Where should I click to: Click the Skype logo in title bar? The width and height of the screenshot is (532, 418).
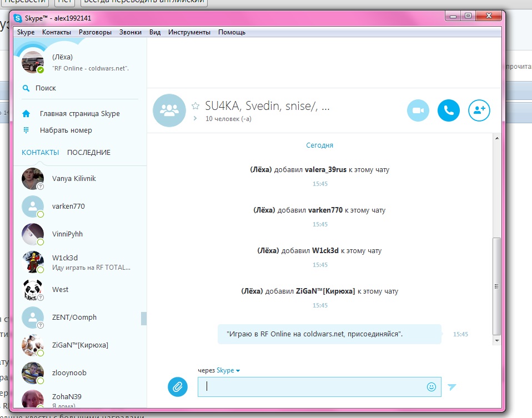(x=18, y=18)
